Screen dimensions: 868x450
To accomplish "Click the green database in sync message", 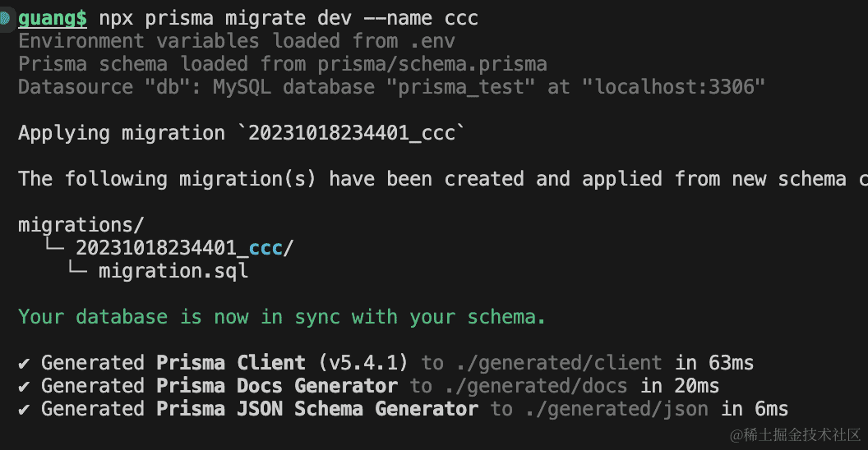I will point(282,317).
